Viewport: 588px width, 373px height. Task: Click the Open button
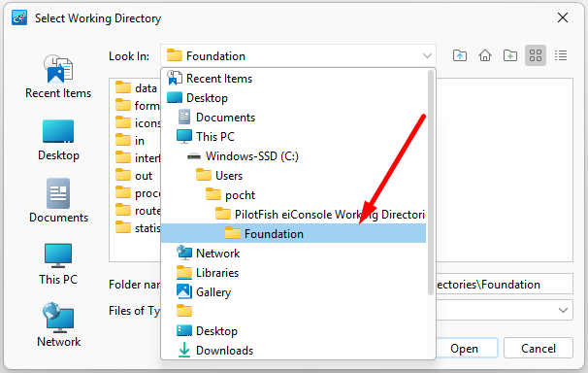coord(464,349)
